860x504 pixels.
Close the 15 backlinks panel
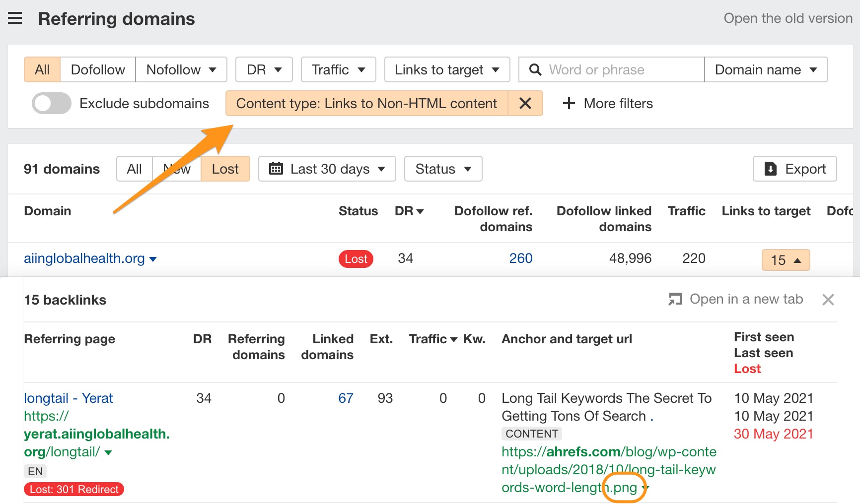[x=828, y=300]
